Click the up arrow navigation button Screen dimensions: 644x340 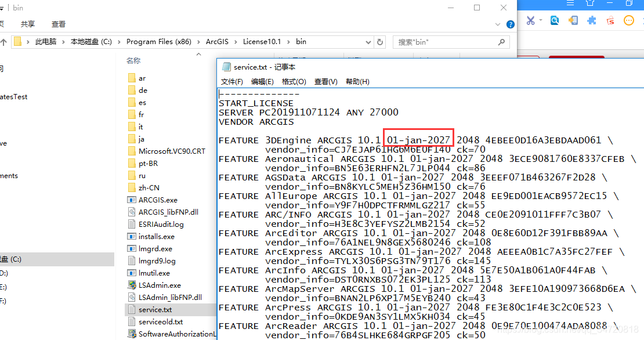point(3,42)
